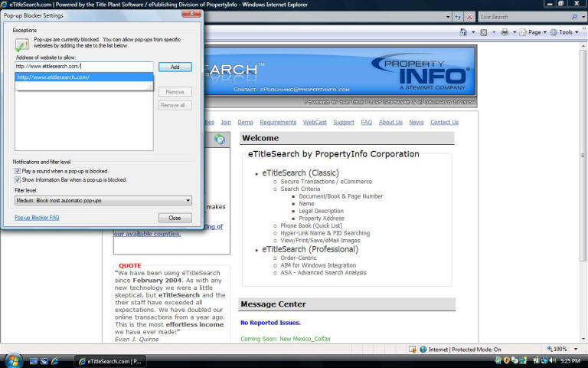The image size is (588, 368).
Task: Click Show Desktop quick launch icon
Action: click(34, 361)
